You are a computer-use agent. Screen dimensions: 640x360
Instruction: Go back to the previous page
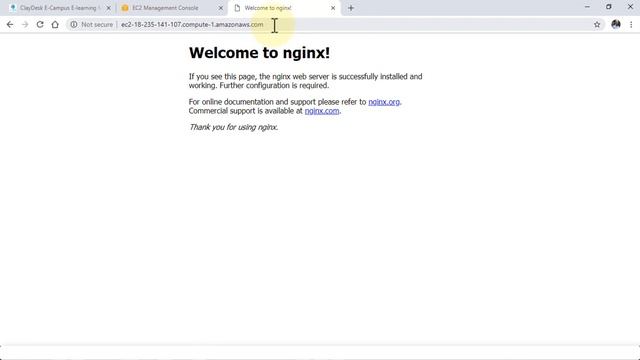point(10,24)
